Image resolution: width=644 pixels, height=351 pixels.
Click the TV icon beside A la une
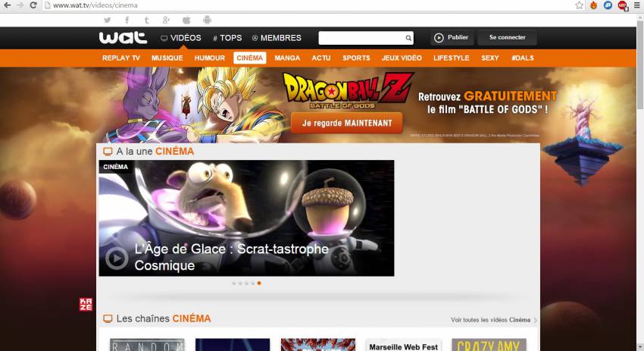click(108, 152)
